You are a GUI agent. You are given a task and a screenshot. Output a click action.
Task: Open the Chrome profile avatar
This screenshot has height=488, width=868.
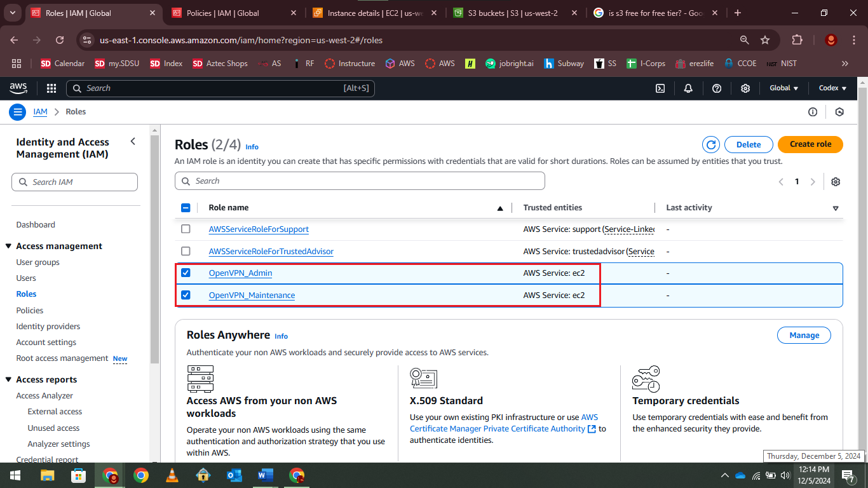pos(831,40)
